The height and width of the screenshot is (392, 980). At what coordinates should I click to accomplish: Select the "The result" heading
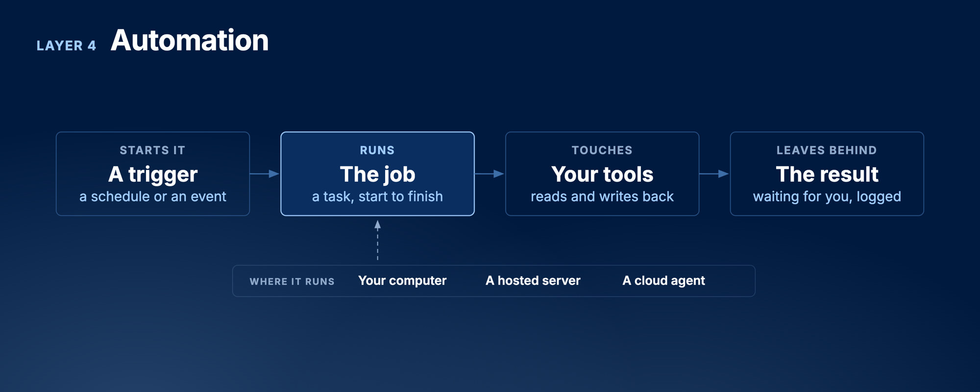[x=827, y=174]
